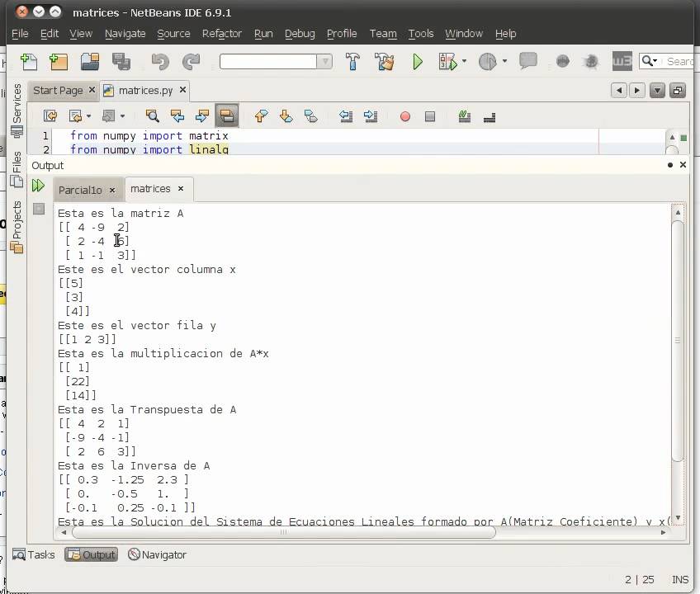Click the Stop button in Output panel

(39, 209)
